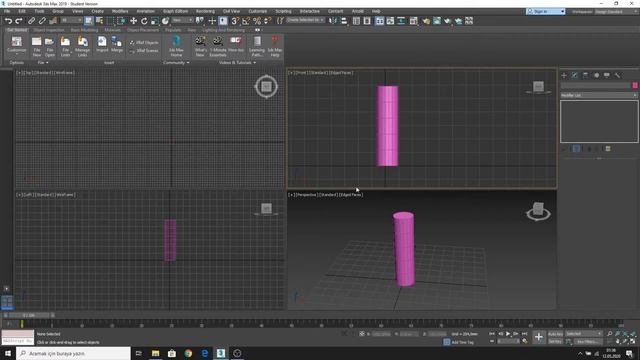Open the Hierarchy command panel tab

point(585,76)
